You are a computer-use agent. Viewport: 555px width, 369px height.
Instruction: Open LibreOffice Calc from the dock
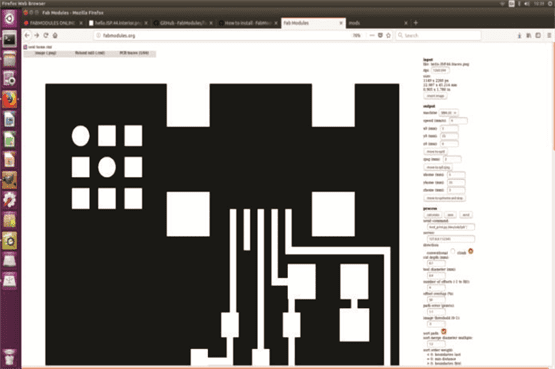pos(10,140)
